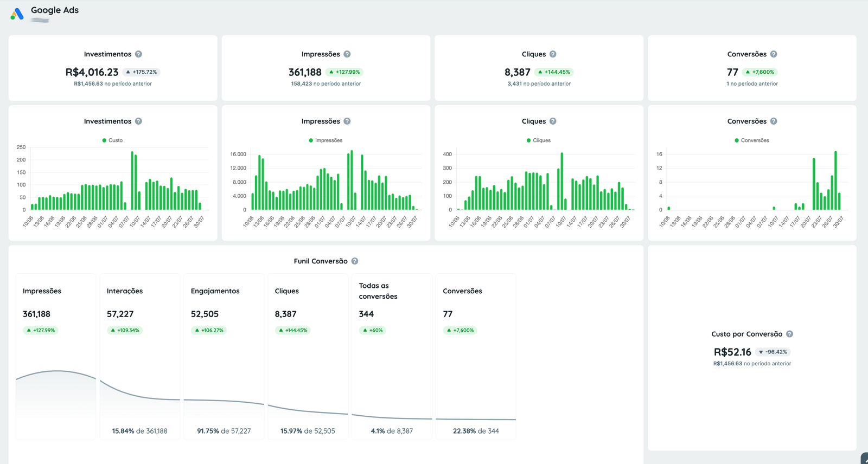Toggle Conversões legend in the chart
The height and width of the screenshot is (464, 868).
pos(752,140)
